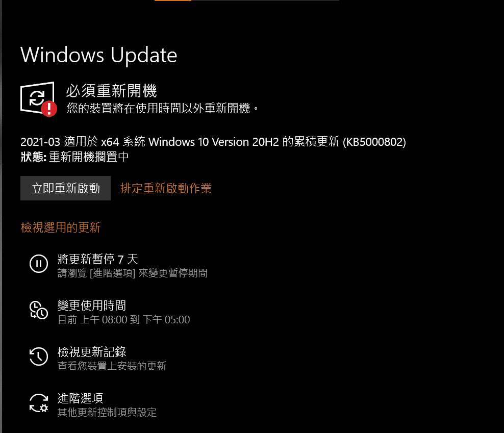504x433 pixels.
Task: Open 進階選項
Action: [x=80, y=398]
